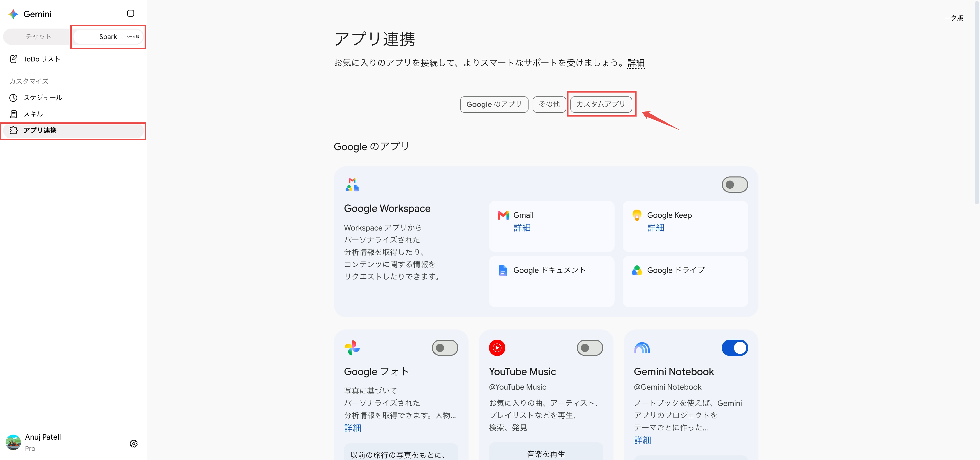The width and height of the screenshot is (980, 460).
Task: Switch to チャット tab
Action: coord(39,36)
